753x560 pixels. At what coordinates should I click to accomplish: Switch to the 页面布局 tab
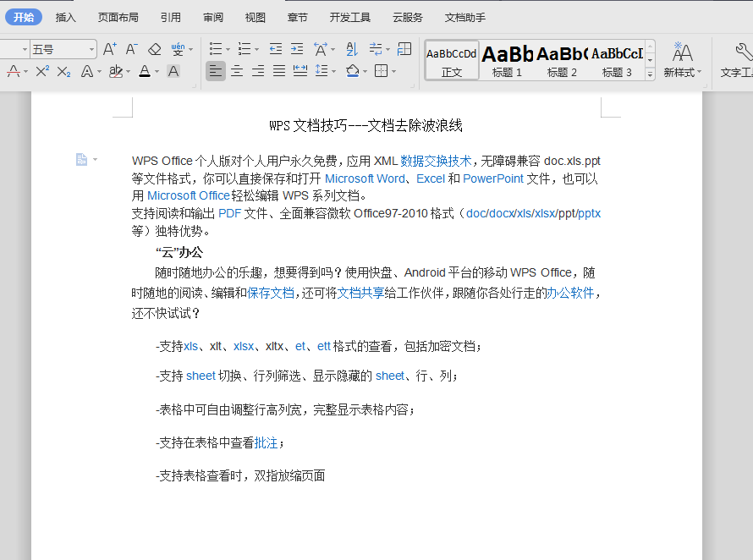(118, 17)
